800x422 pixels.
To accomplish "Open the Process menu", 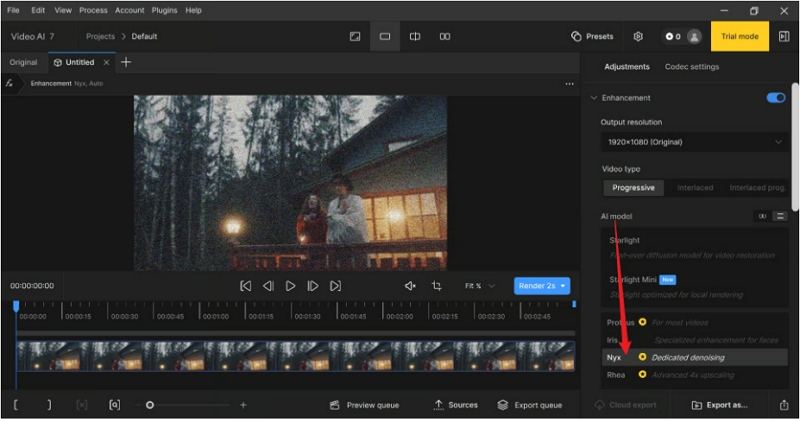I will (x=93, y=10).
